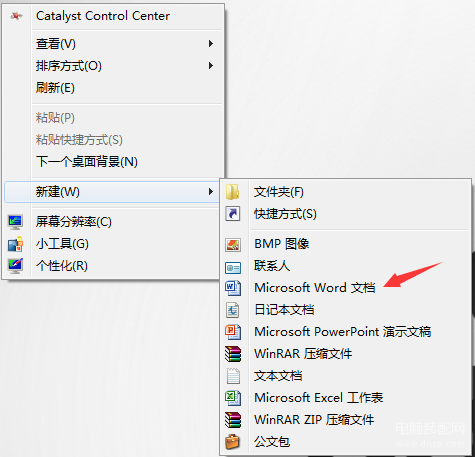Click the Catalyst Control Center red icon

point(16,16)
